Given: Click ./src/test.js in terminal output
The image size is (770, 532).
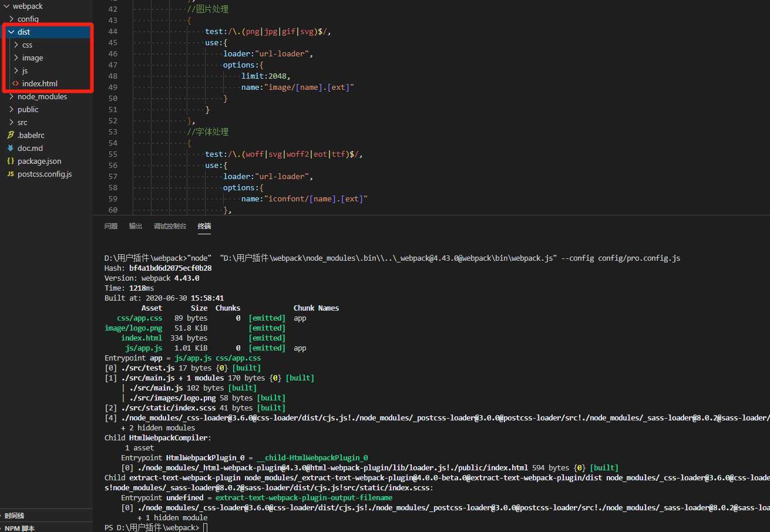Looking at the screenshot, I should click(x=148, y=368).
